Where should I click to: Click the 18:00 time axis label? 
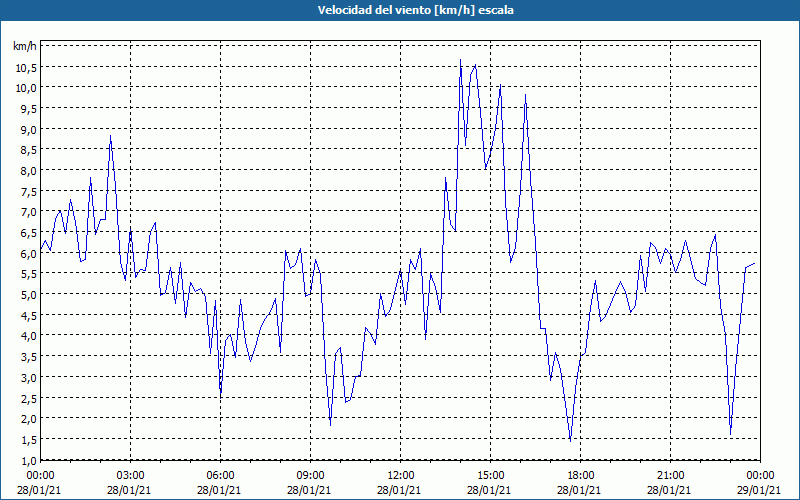point(581,476)
